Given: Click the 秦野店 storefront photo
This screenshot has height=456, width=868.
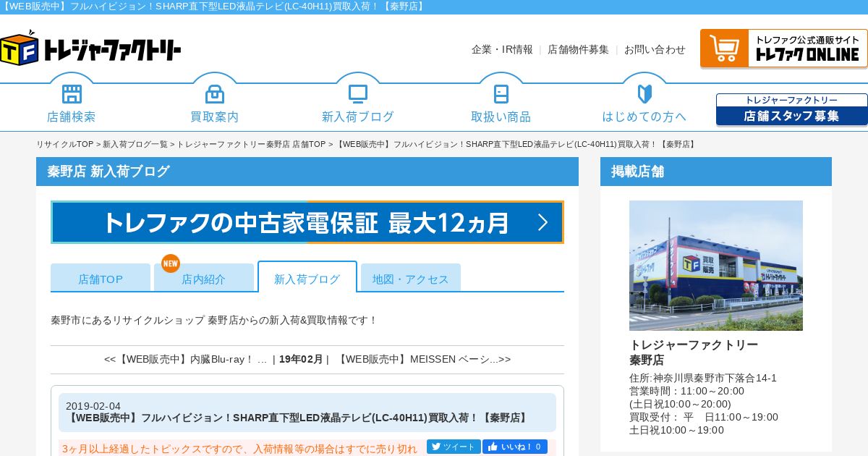Looking at the screenshot, I should tap(716, 266).
